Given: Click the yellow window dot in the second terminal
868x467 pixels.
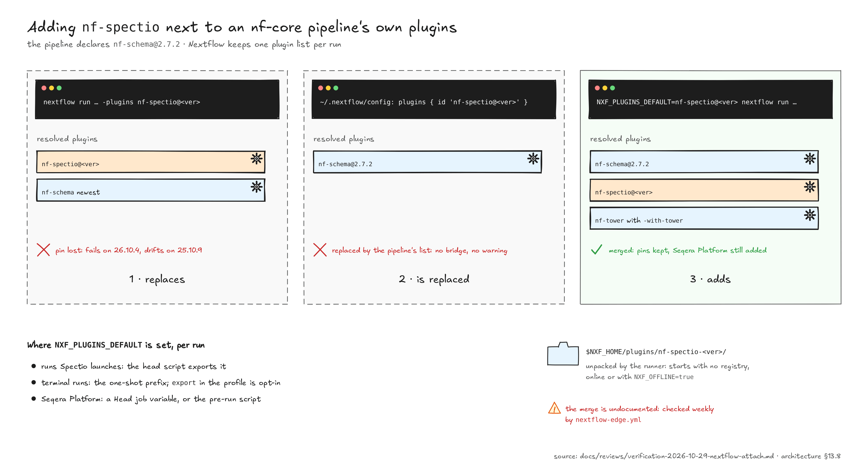Looking at the screenshot, I should 328,88.
